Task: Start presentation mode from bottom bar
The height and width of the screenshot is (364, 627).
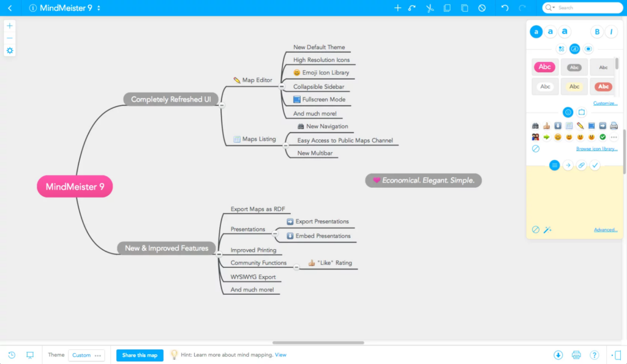Action: [30, 355]
